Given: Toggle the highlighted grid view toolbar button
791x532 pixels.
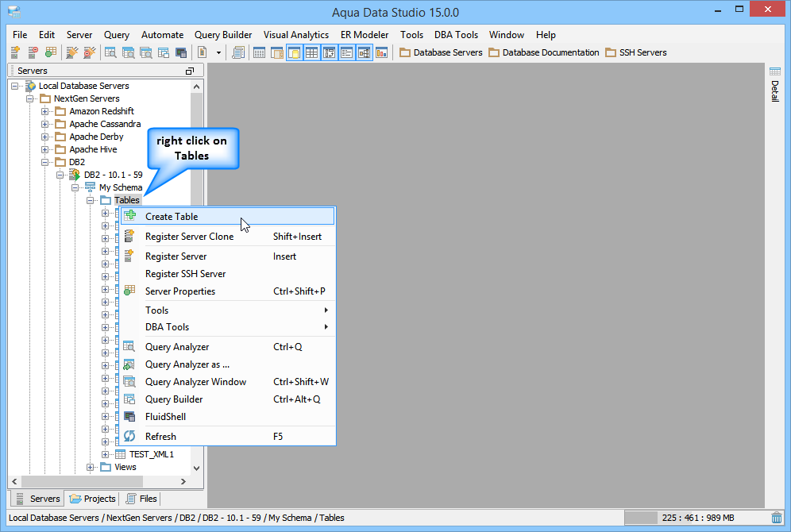Looking at the screenshot, I should 312,52.
